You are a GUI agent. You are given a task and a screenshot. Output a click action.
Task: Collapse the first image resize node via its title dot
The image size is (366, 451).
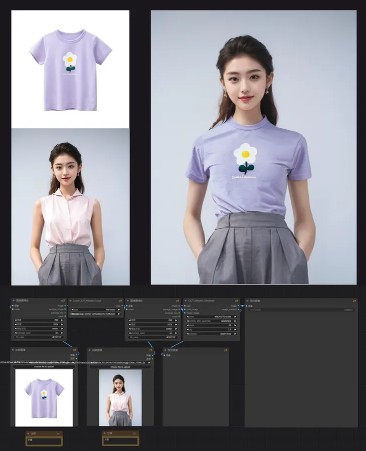coord(13,300)
